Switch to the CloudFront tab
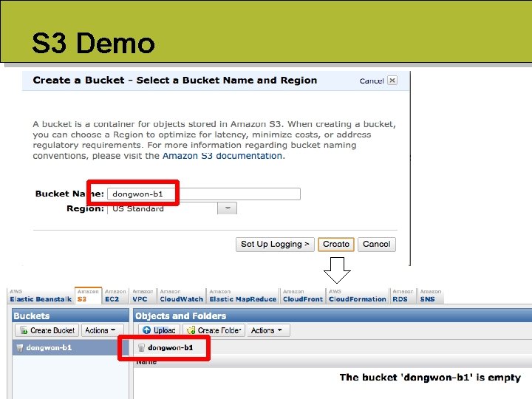 (x=303, y=296)
